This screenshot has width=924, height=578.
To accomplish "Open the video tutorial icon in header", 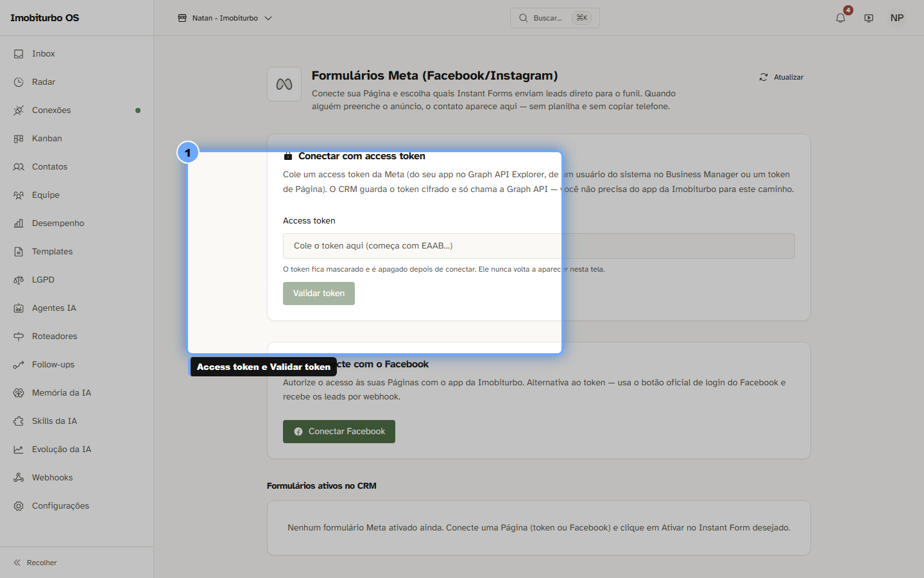I will (869, 18).
